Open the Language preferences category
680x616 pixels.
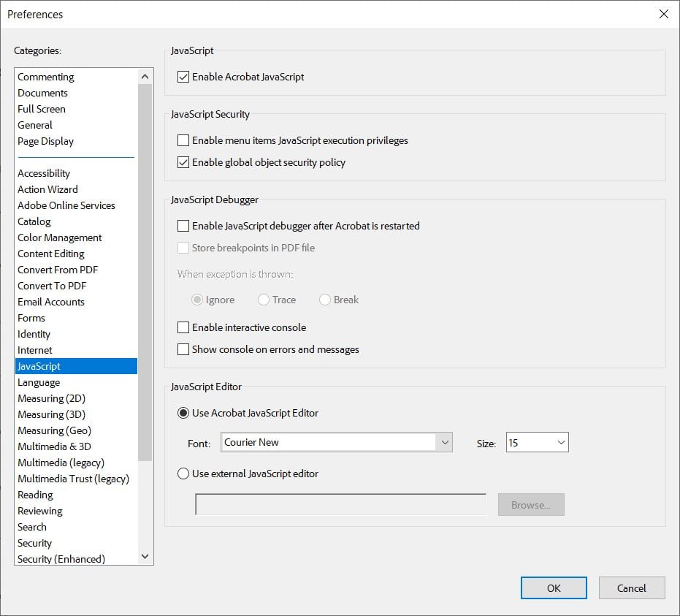(39, 382)
